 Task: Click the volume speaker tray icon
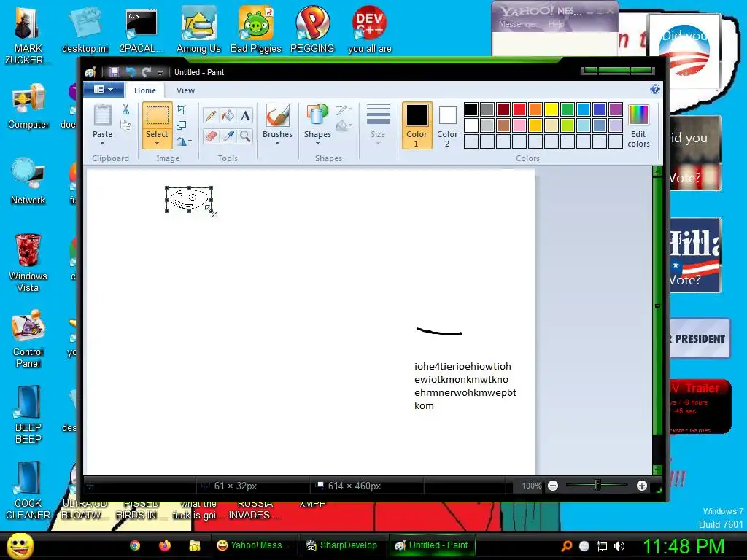(x=619, y=546)
